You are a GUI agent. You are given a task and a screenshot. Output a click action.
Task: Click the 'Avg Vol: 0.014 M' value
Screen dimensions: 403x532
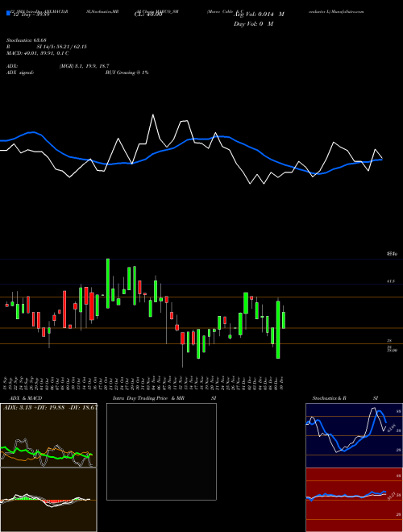(x=259, y=15)
